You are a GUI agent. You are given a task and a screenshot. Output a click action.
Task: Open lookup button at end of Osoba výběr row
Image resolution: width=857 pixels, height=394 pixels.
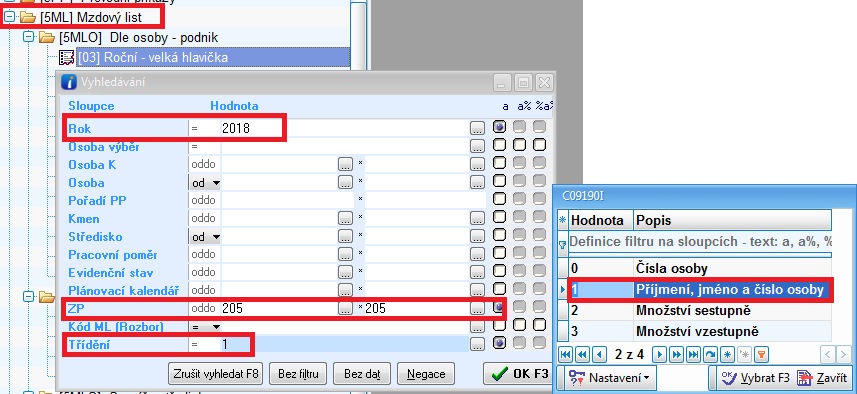tap(477, 146)
